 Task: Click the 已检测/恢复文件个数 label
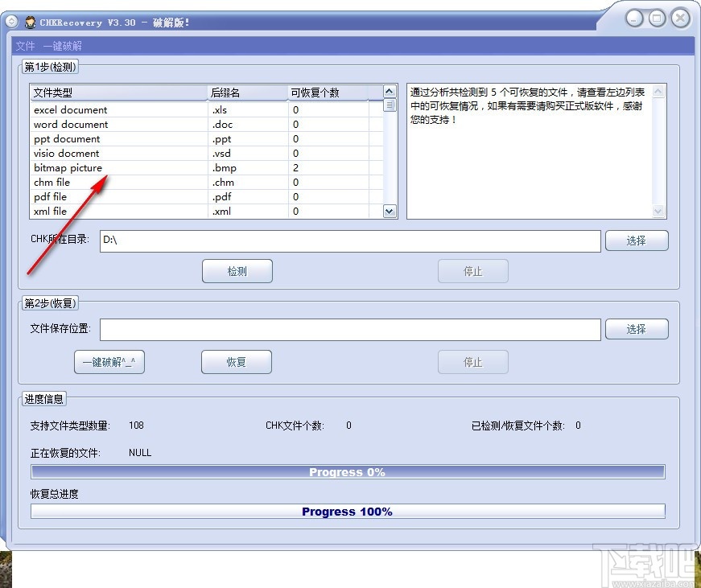(518, 426)
